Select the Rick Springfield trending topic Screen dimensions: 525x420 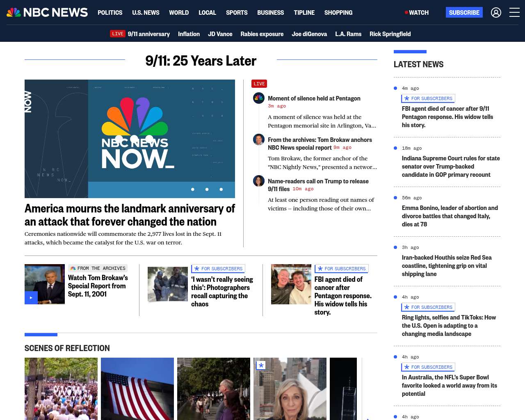point(390,34)
